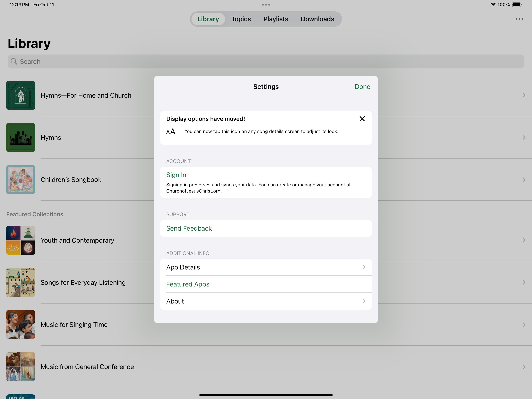Open Music from General Conference chevron
This screenshot has width=532, height=399.
click(523, 367)
